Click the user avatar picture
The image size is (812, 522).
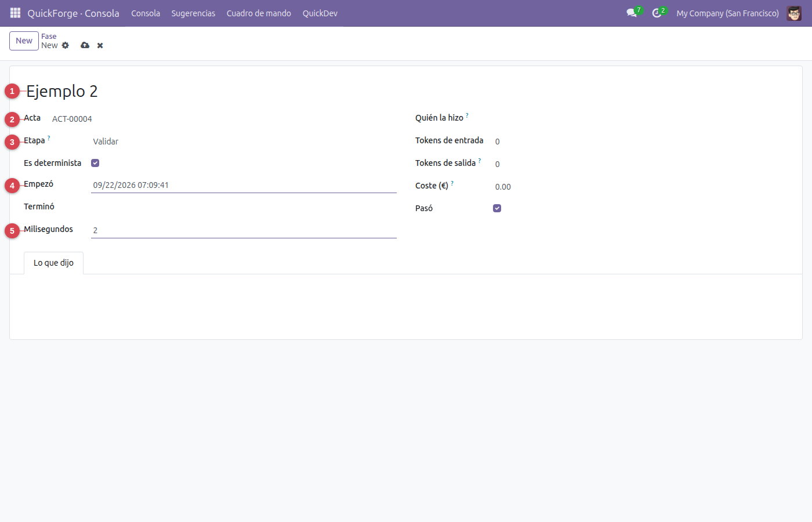click(x=794, y=13)
